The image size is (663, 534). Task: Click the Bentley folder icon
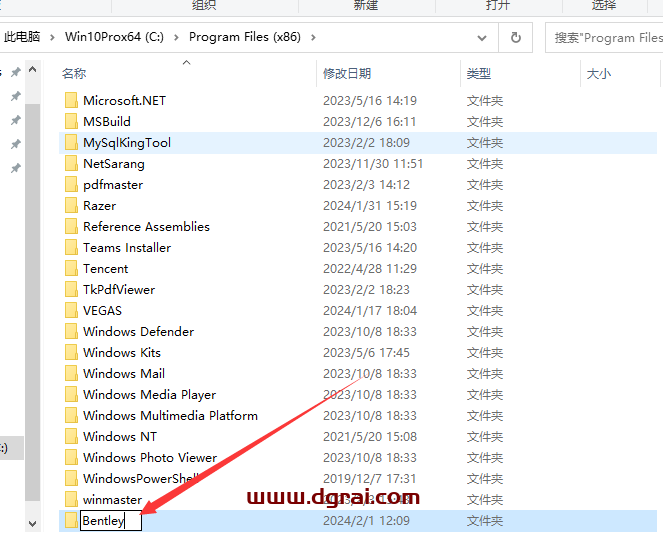pyautogui.click(x=71, y=520)
